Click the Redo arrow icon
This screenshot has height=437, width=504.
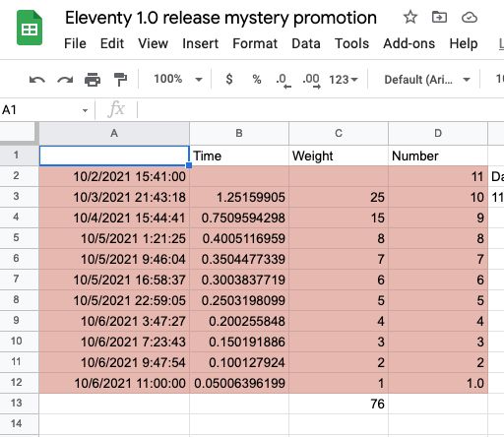[x=65, y=80]
